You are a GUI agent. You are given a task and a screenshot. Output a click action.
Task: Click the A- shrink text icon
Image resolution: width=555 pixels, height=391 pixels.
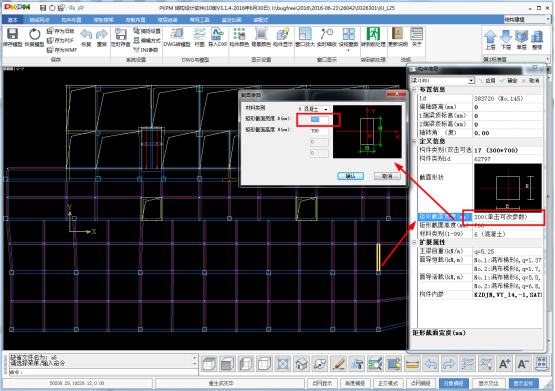[x=523, y=363]
